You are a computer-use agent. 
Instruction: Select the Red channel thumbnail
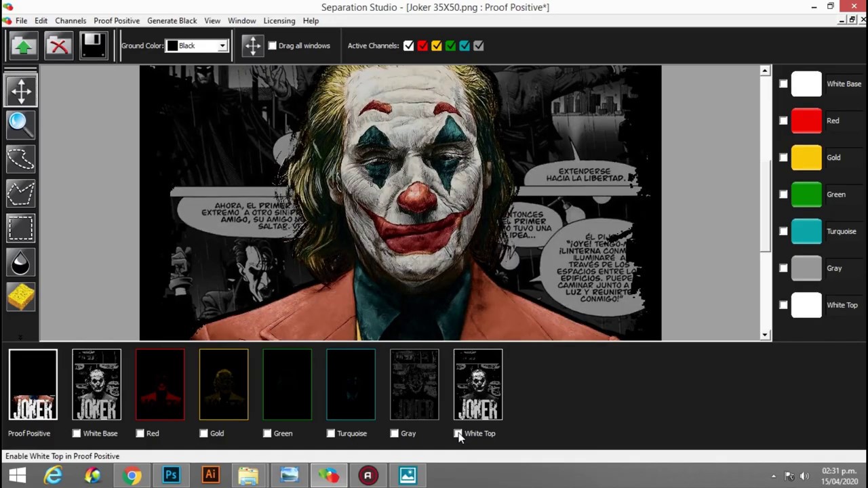coord(160,385)
